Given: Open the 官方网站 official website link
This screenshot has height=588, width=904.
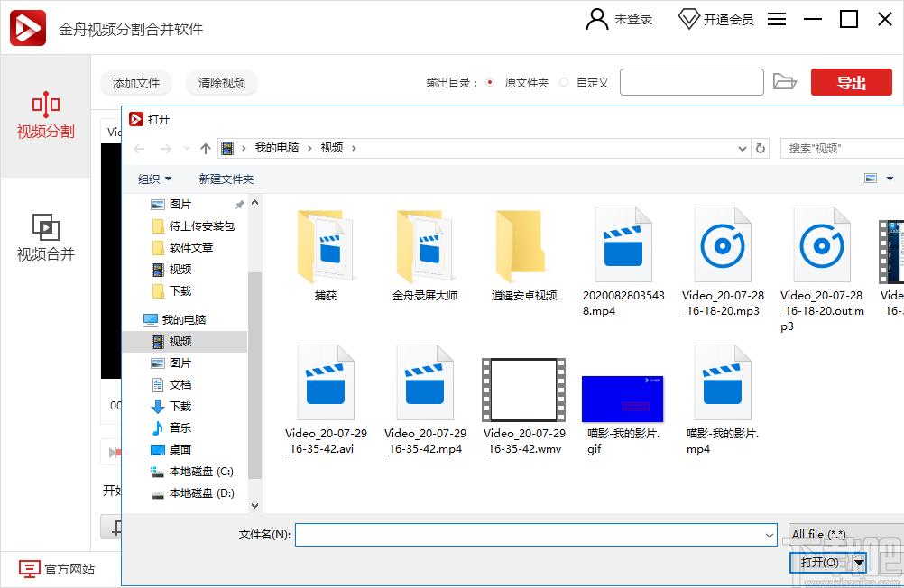Looking at the screenshot, I should 57,569.
